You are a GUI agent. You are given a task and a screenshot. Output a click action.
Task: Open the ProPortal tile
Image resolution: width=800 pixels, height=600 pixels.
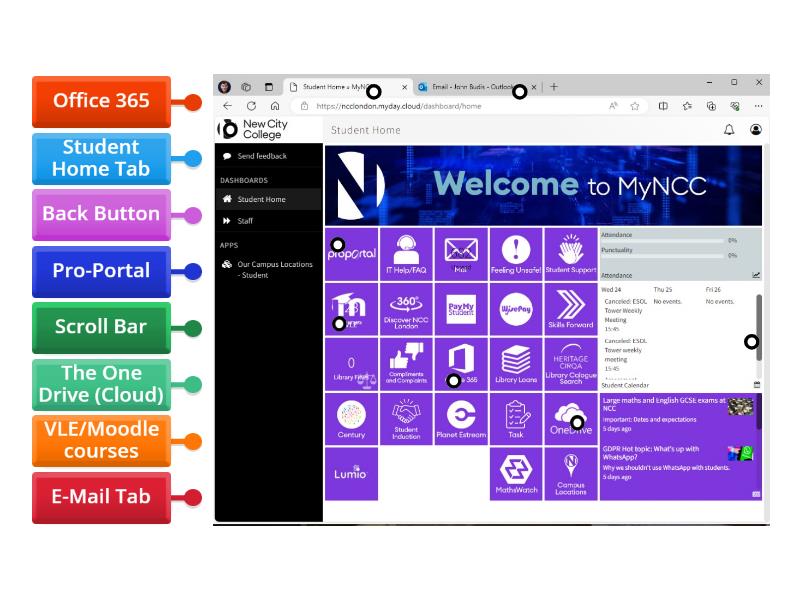[x=351, y=253]
